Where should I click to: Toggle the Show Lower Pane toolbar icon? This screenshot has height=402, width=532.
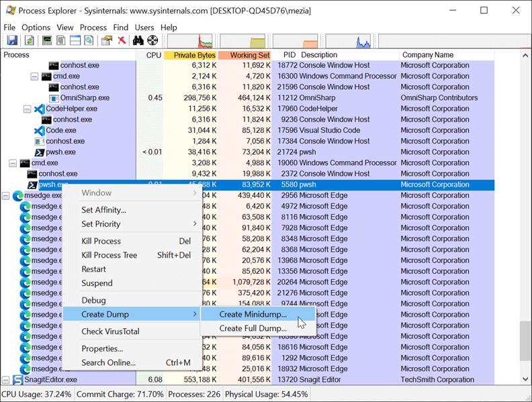click(75, 41)
